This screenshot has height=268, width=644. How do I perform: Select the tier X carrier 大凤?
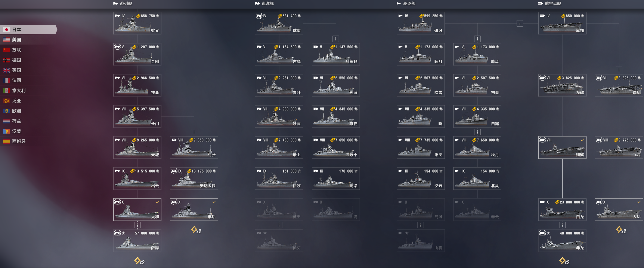tap(619, 209)
